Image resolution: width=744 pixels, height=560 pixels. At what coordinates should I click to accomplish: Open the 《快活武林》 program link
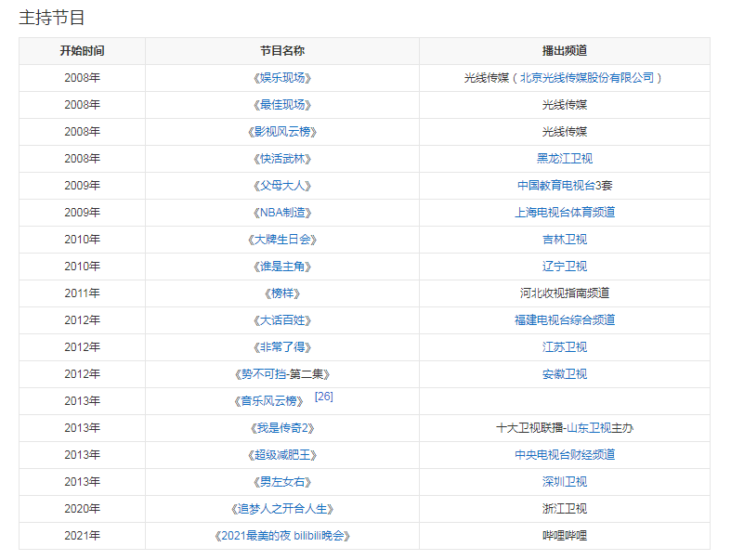click(281, 159)
